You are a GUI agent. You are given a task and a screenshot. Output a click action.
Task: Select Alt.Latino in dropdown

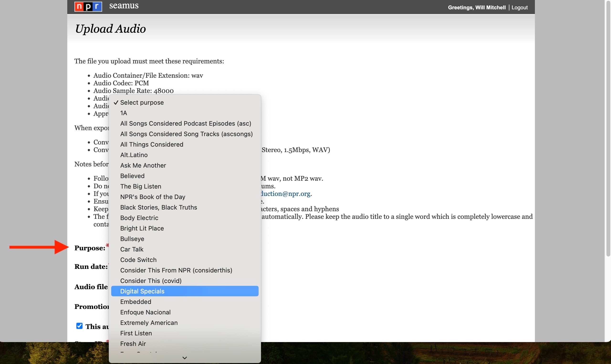click(185, 155)
